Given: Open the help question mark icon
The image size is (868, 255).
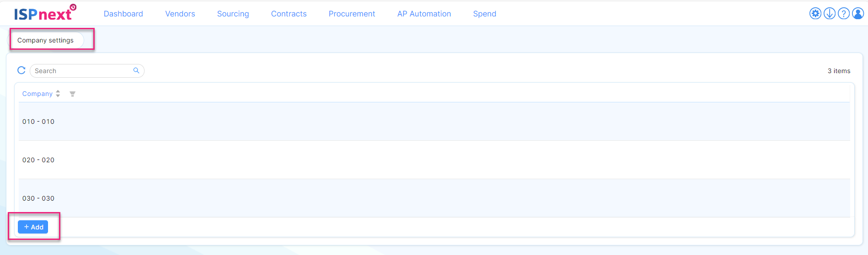Looking at the screenshot, I should click(844, 14).
